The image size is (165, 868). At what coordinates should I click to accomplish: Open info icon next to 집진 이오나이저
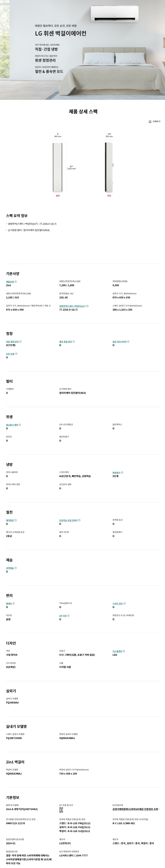(x=128, y=342)
